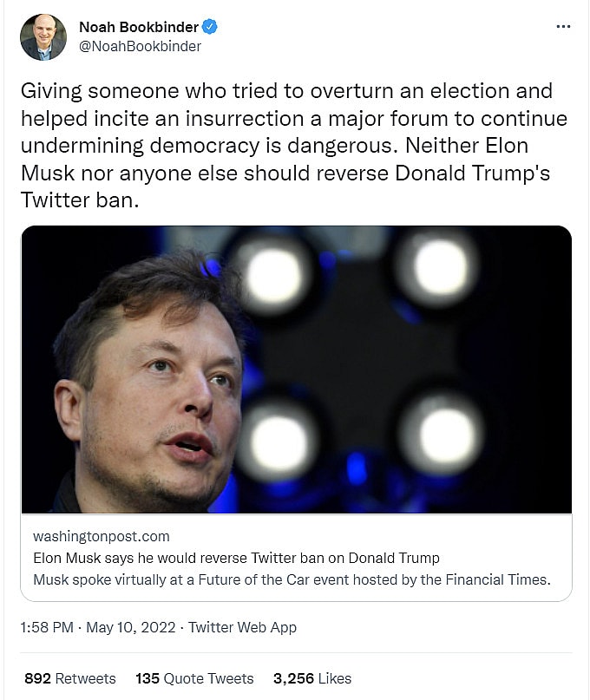The width and height of the screenshot is (590, 700).
Task: Click the display name Noah Bookbinder
Action: tap(139, 27)
